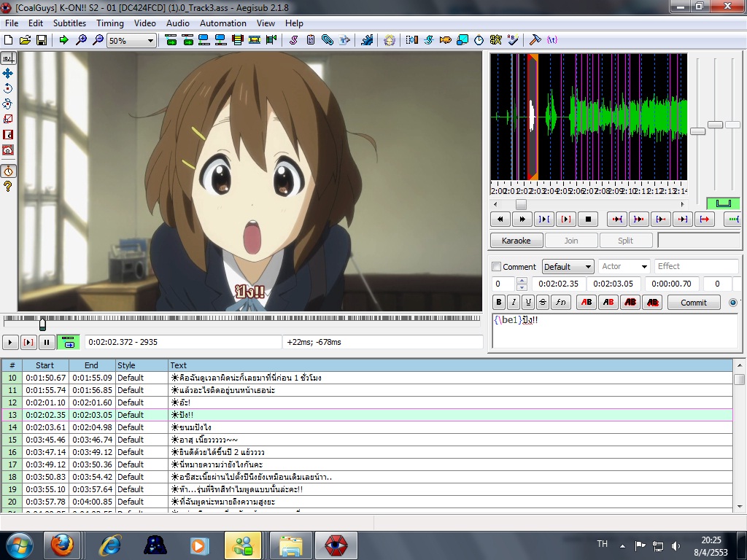Screen dimensions: 747x560
Task: Click the visual typesetting help icon
Action: [8, 186]
